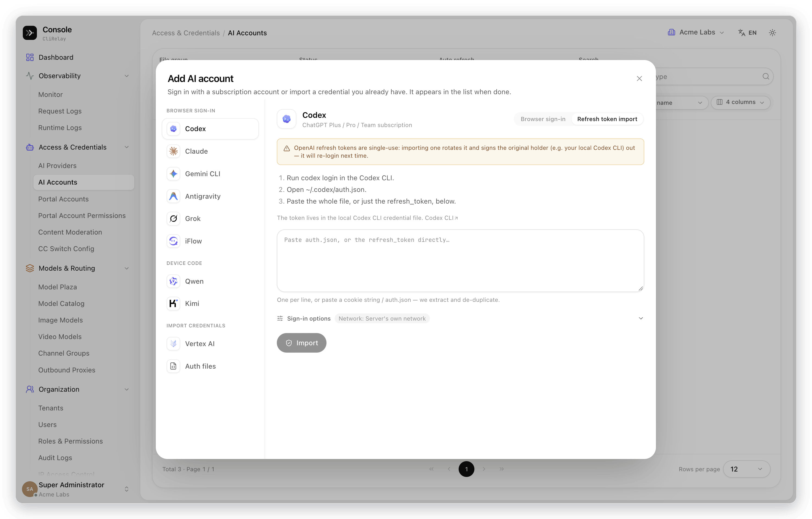Expand the Sign-in options chevron
Image resolution: width=812 pixels, height=519 pixels.
point(641,318)
